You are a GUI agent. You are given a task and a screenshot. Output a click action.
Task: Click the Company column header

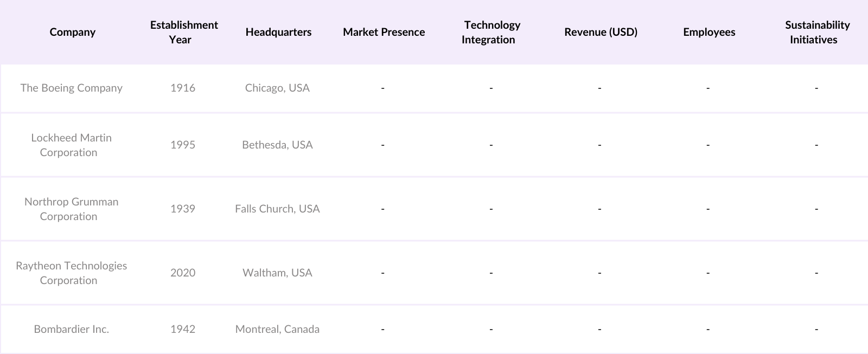(72, 32)
